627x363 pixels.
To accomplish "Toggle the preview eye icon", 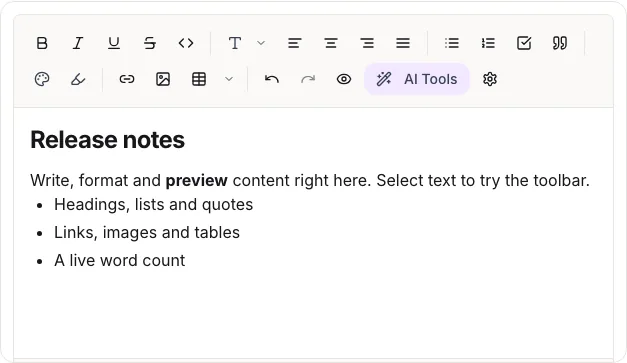I will 344,79.
